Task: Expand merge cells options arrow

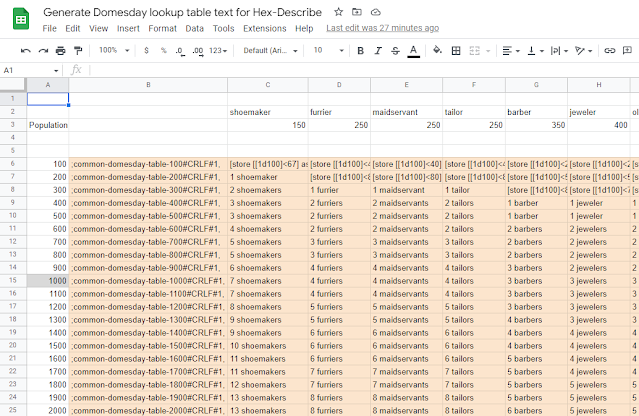Action: pyautogui.click(x=488, y=51)
